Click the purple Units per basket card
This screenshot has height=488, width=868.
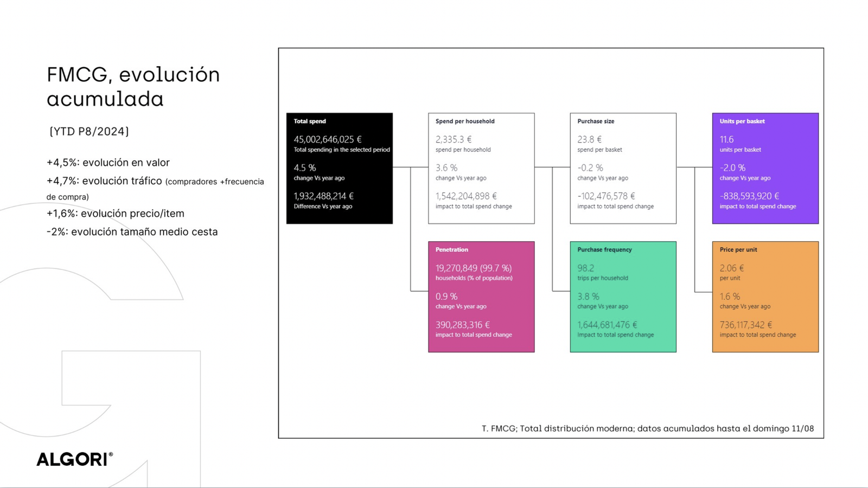click(x=765, y=168)
